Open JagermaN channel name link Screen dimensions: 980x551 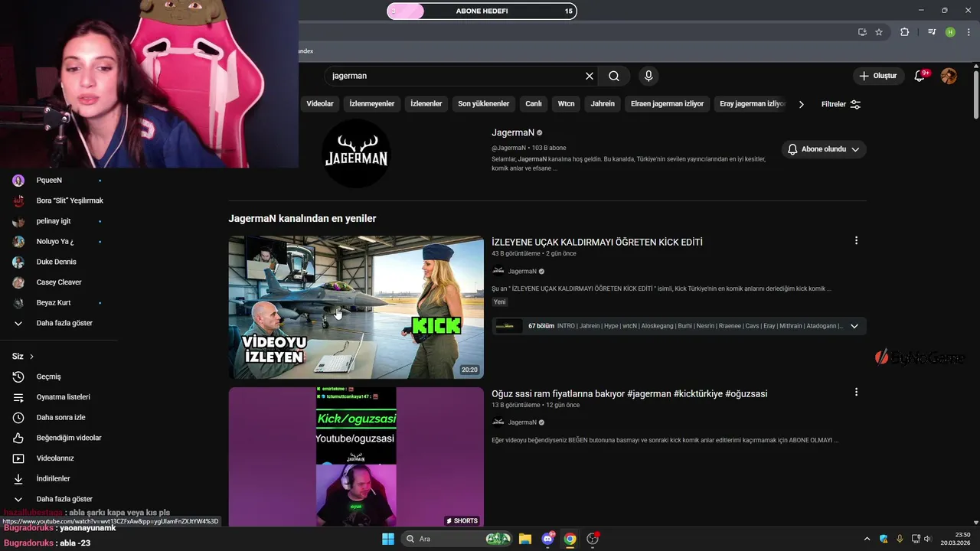click(x=513, y=132)
